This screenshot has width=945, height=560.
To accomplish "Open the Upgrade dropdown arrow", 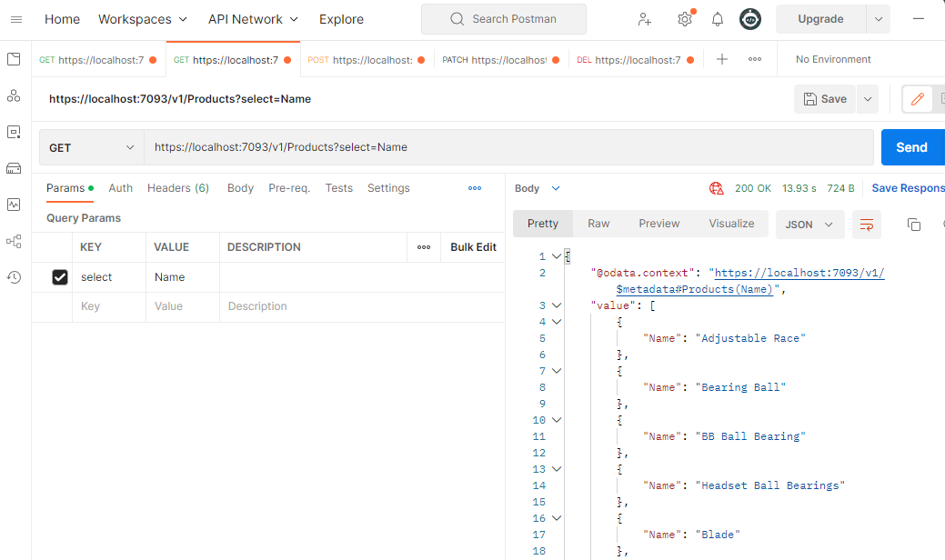I will coord(878,19).
